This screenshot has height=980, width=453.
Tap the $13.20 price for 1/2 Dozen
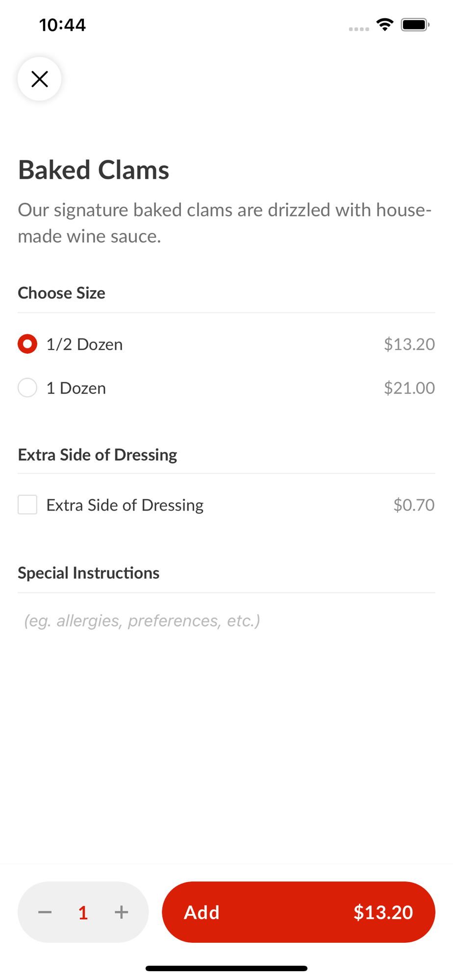(x=409, y=344)
